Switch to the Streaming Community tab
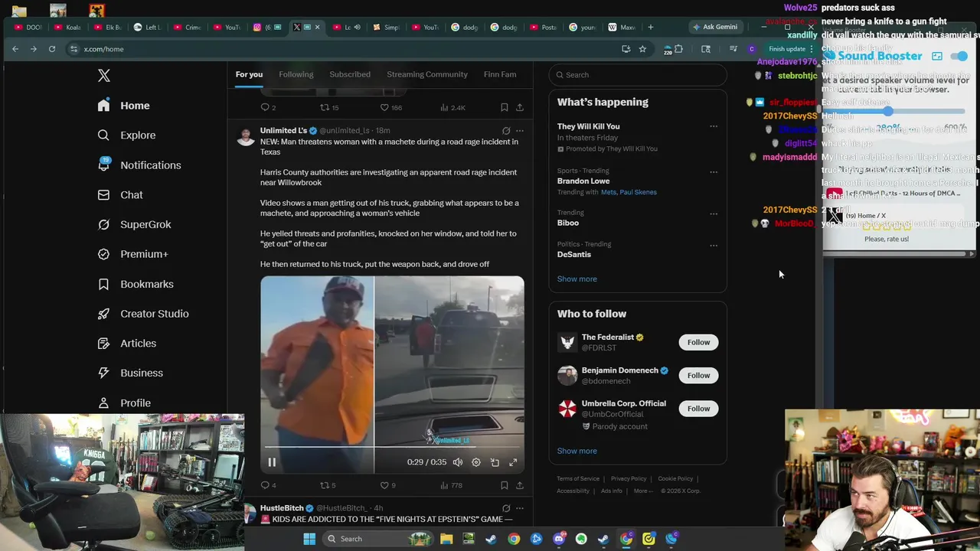The image size is (980, 551). [427, 74]
